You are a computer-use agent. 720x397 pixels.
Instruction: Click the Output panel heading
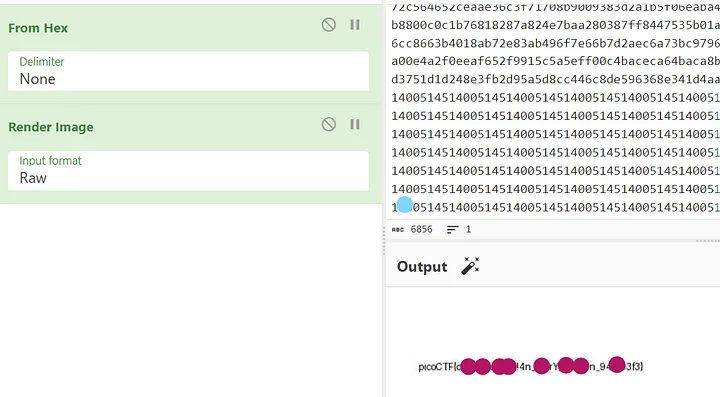[422, 267]
